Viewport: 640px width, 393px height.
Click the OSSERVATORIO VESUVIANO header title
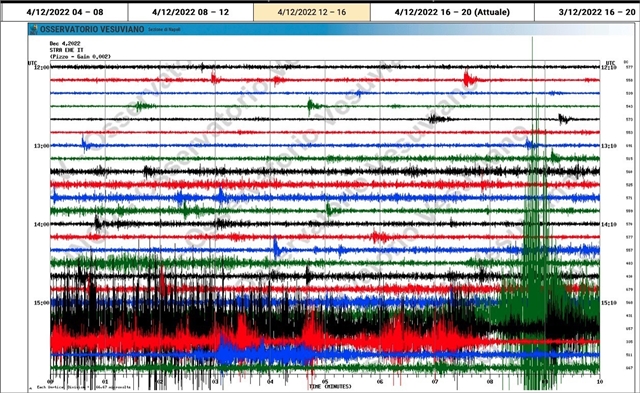[92, 29]
